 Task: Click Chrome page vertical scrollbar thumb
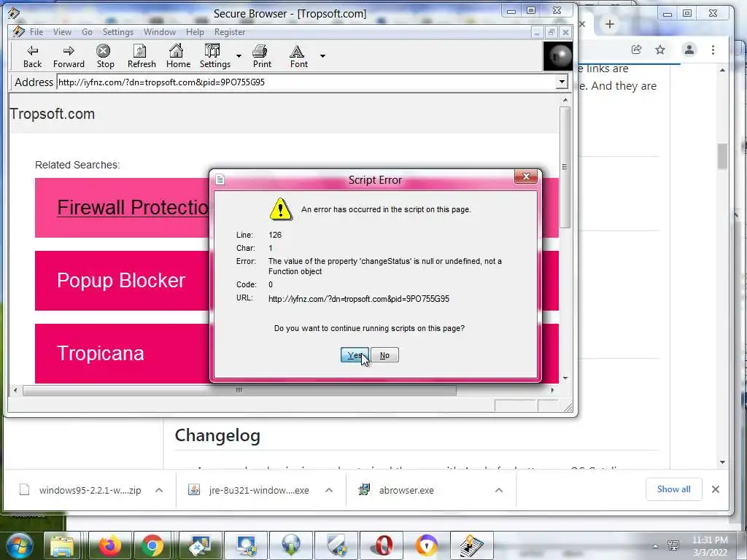coord(722,156)
